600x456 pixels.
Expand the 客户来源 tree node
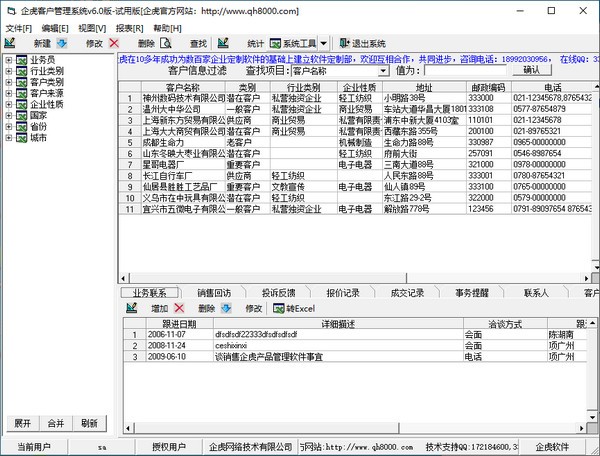[x=9, y=93]
